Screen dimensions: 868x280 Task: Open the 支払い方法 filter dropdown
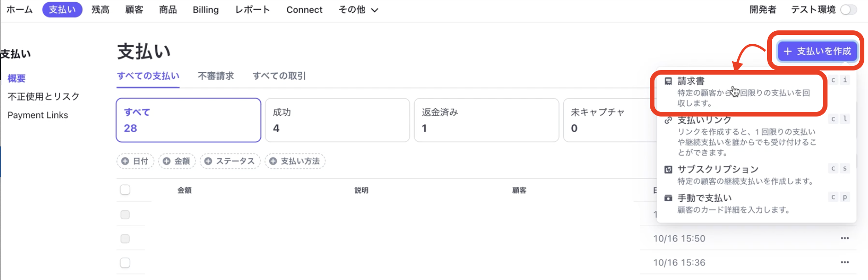tap(295, 161)
